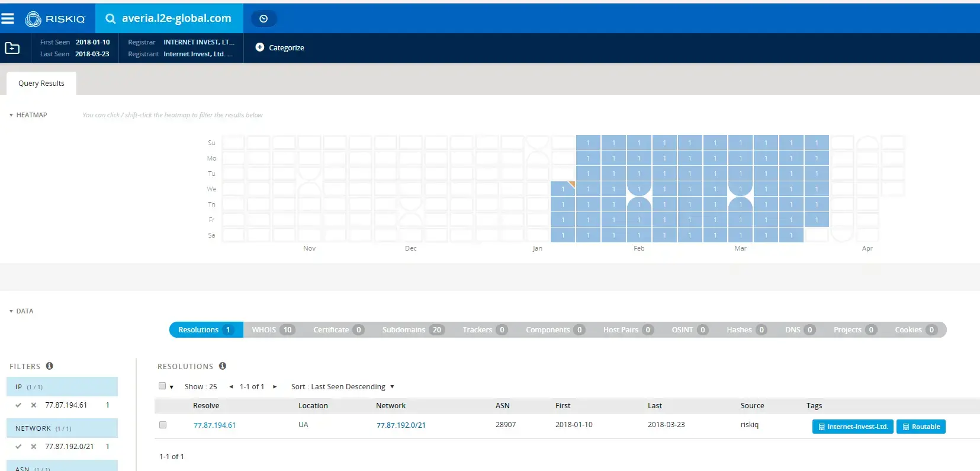
Task: Sort by the ASN column header
Action: [503, 406]
